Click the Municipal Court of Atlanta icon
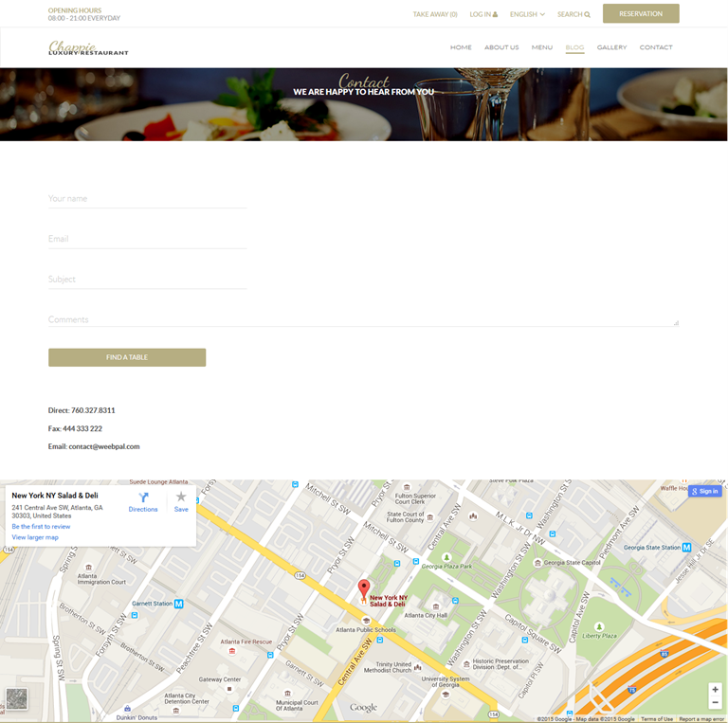The height and width of the screenshot is (723, 728). (287, 694)
